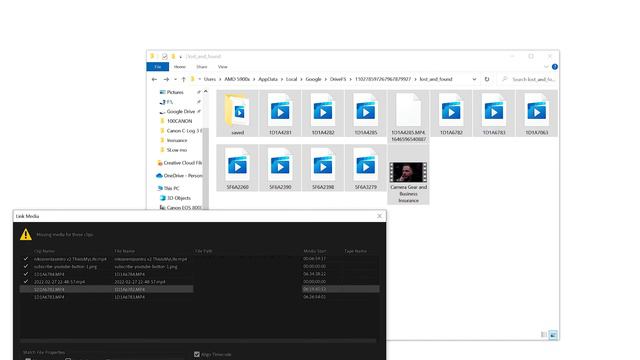640x360 pixels.
Task: Open Explorer Home ribbon tab
Action: pyautogui.click(x=180, y=67)
